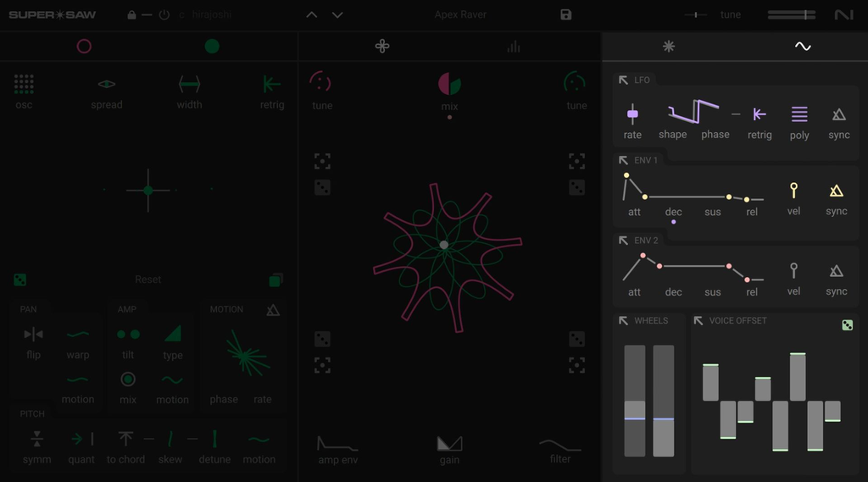Expand the LFO section arrow
868x482 pixels.
point(623,80)
